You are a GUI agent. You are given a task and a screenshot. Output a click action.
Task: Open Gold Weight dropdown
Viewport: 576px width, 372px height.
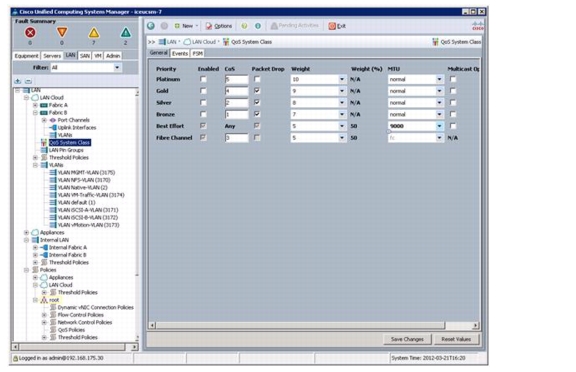pos(342,91)
